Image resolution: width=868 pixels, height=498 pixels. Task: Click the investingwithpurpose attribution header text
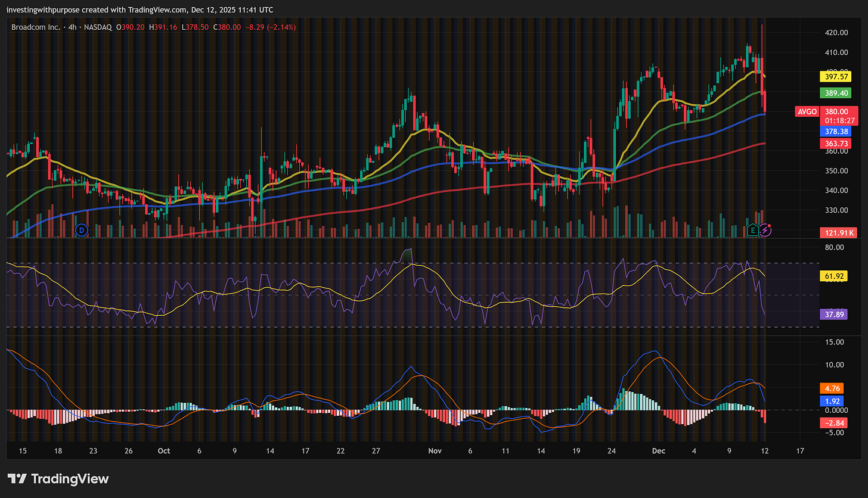pos(140,10)
